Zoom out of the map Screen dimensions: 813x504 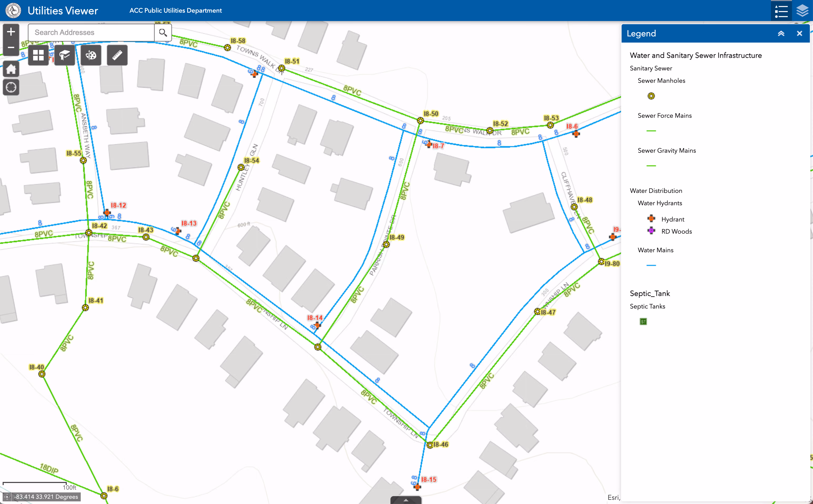click(11, 48)
